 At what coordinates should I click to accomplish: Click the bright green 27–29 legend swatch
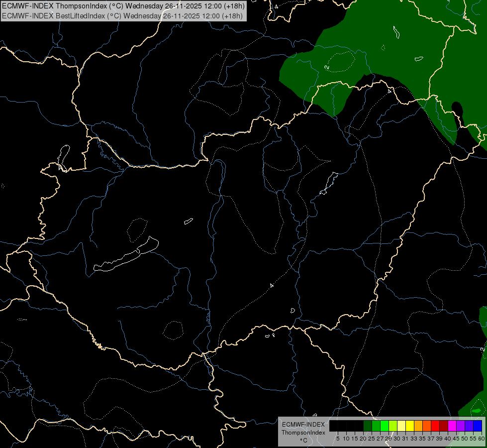tap(385, 426)
